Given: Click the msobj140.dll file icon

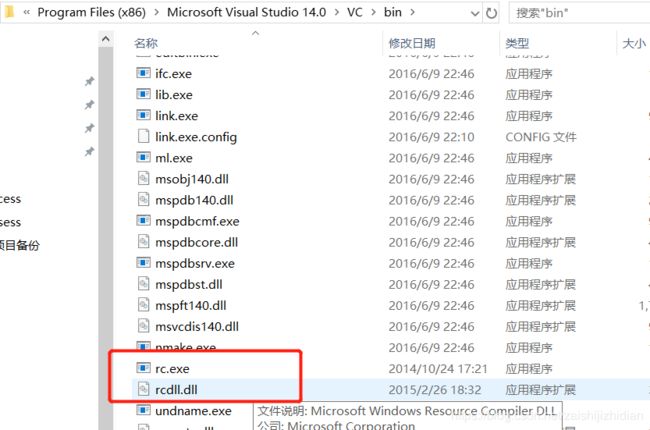Looking at the screenshot, I should tap(143, 179).
